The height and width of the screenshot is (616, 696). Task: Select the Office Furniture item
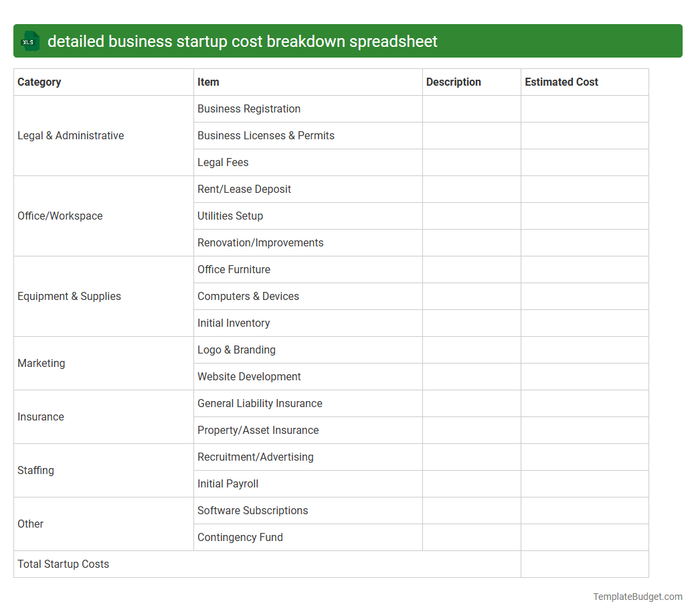point(234,269)
